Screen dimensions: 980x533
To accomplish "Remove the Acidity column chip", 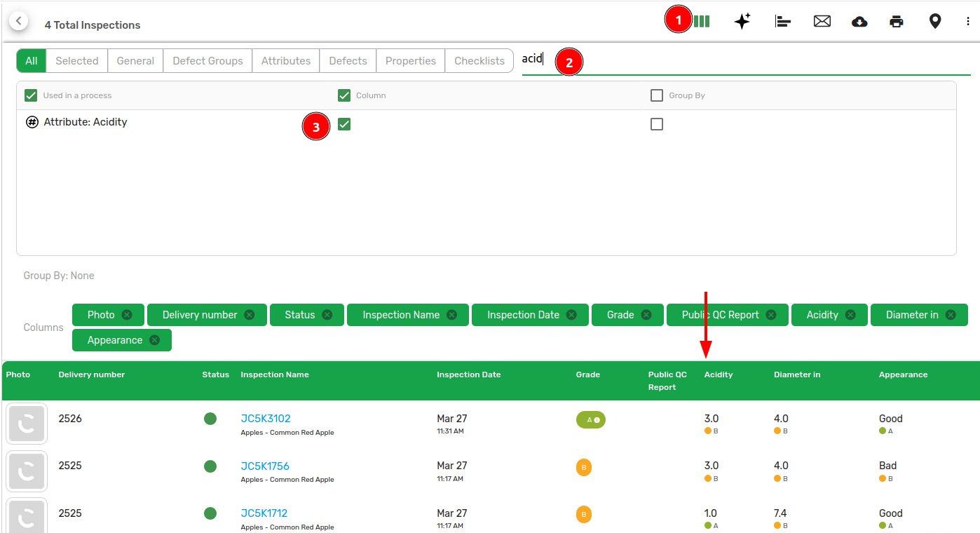I will (x=850, y=315).
